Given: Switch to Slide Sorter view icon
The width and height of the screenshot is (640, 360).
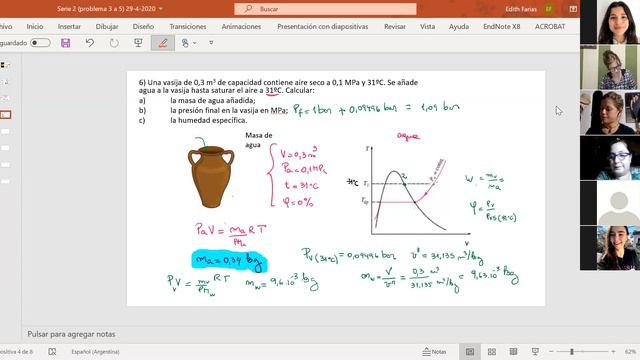Looking at the screenshot, I should point(492,351).
